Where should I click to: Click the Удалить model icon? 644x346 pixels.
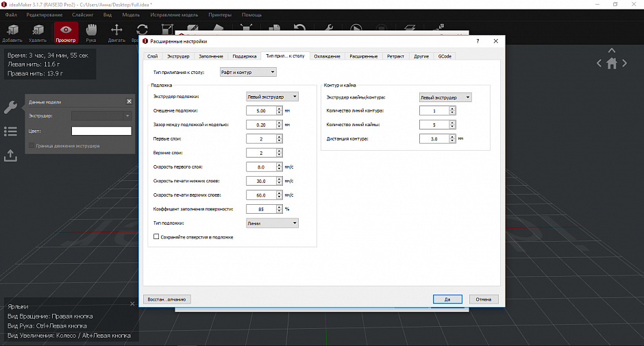tap(38, 33)
